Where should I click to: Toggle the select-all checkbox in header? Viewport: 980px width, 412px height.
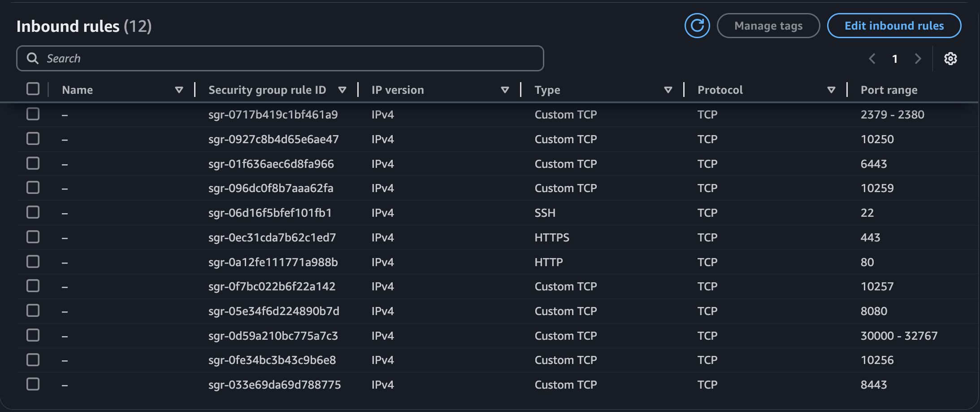click(x=33, y=89)
